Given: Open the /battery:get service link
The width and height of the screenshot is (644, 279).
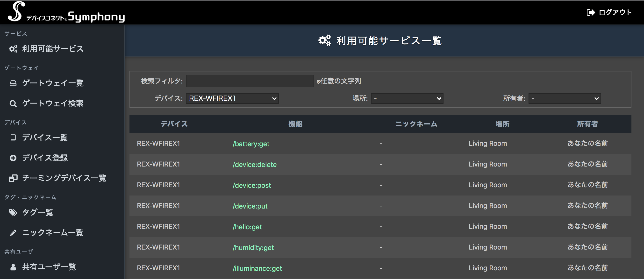Looking at the screenshot, I should point(251,144).
